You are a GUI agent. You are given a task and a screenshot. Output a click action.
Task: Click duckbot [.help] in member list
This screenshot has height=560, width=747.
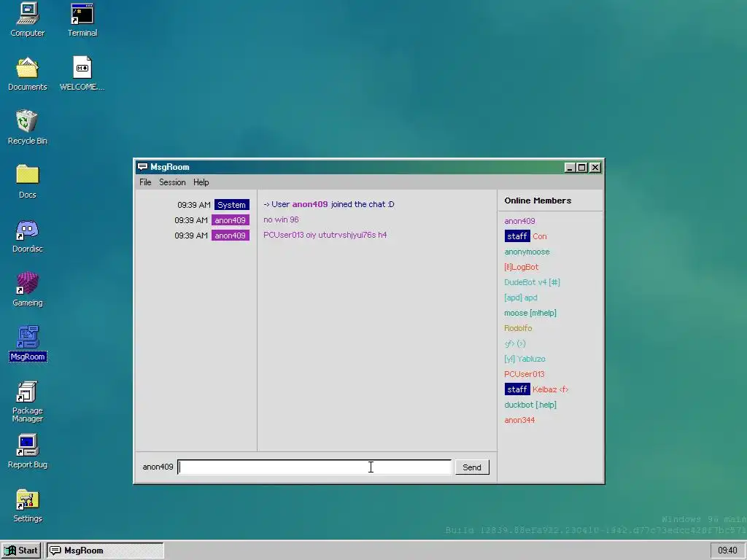[530, 405]
